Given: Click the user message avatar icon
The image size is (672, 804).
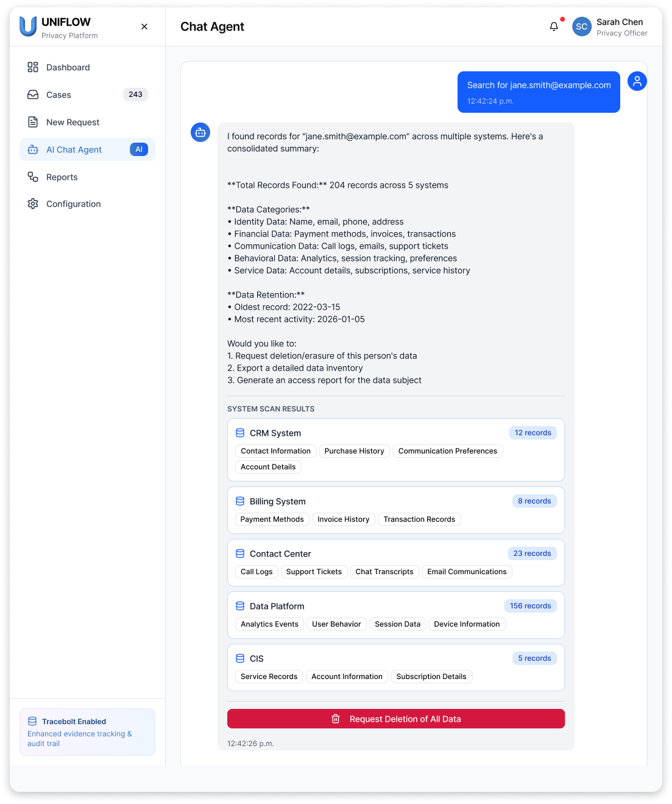Looking at the screenshot, I should (637, 81).
